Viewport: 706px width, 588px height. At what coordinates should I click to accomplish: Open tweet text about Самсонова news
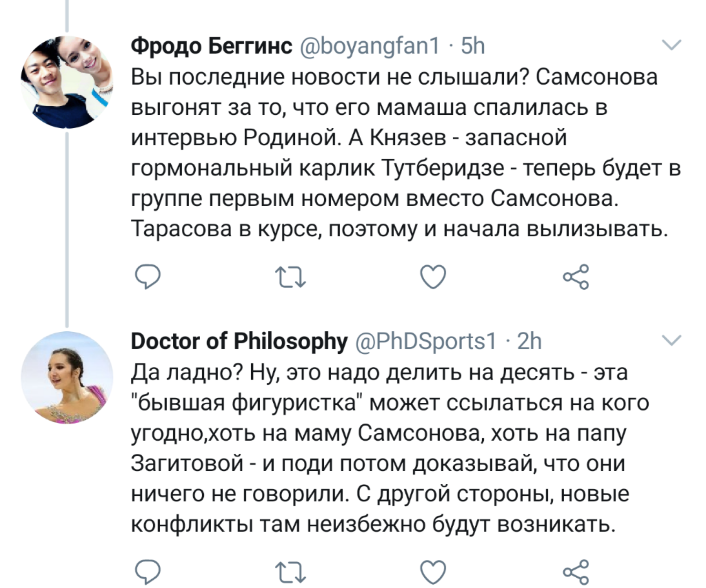tap(396, 153)
